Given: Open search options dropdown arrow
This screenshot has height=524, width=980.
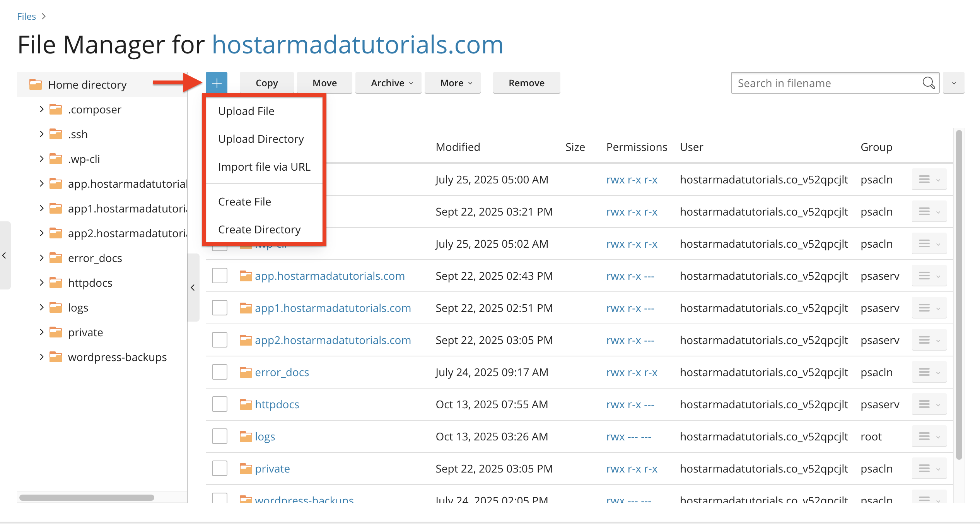Looking at the screenshot, I should (954, 83).
